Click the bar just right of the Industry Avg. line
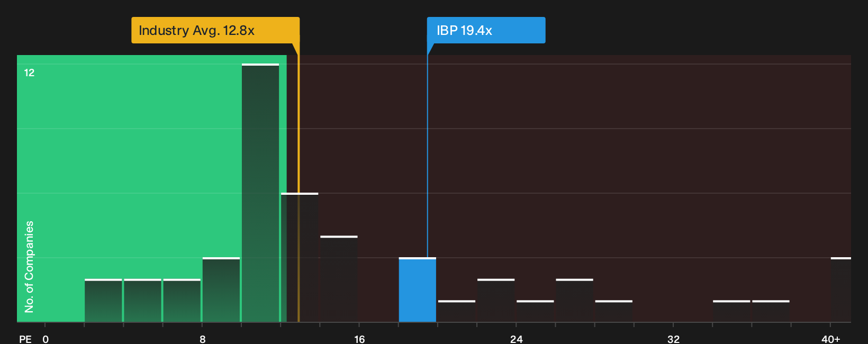 (300, 257)
